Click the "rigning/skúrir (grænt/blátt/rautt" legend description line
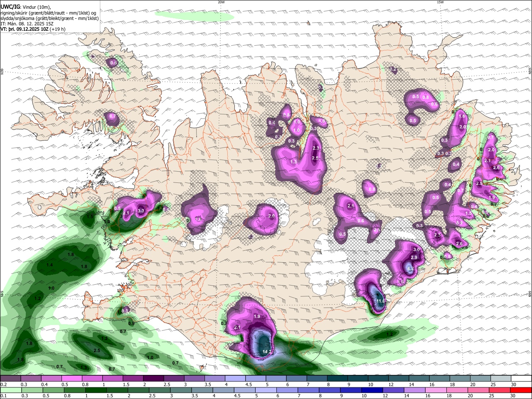The height and width of the screenshot is (399, 532). click(x=48, y=12)
